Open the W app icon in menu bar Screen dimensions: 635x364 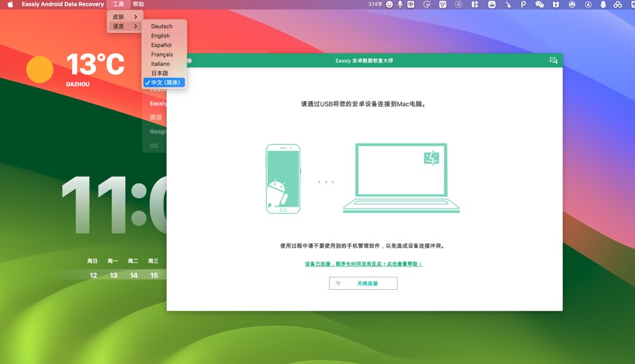[443, 4]
